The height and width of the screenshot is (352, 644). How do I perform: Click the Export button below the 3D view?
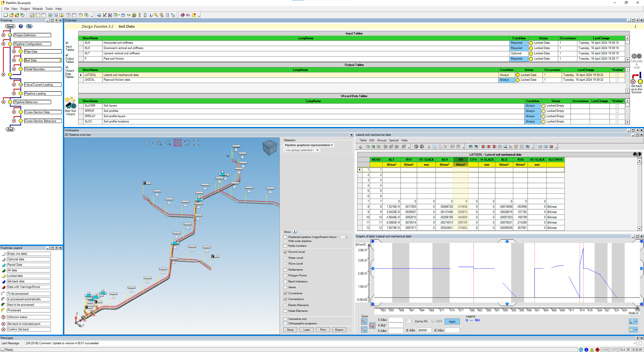339,329
